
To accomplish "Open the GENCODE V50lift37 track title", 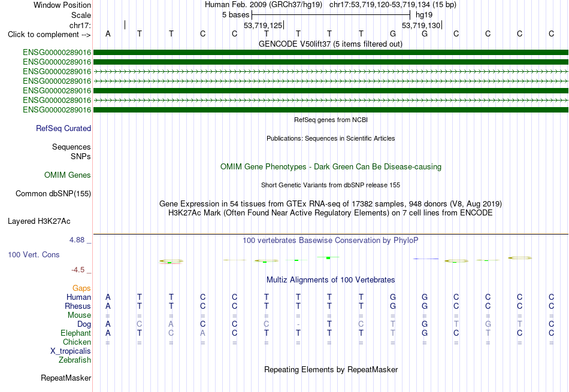I will pyautogui.click(x=330, y=44).
